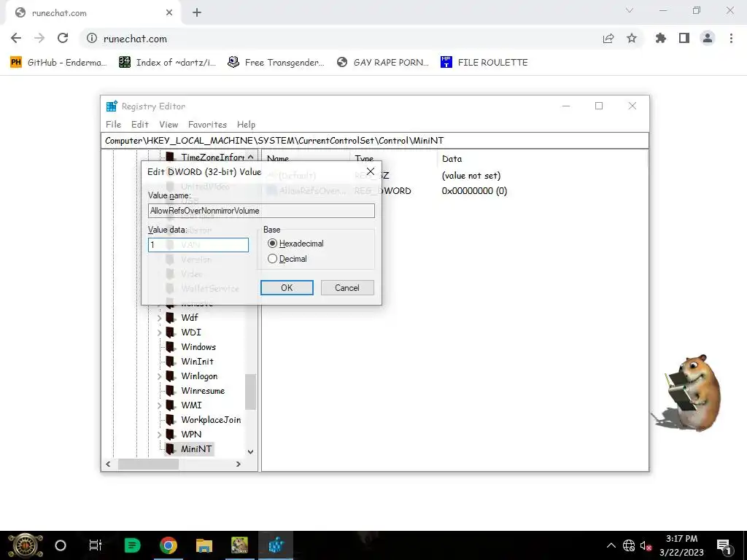Toggle the browser side panel icon
Viewport: 747px width, 560px height.
684,38
